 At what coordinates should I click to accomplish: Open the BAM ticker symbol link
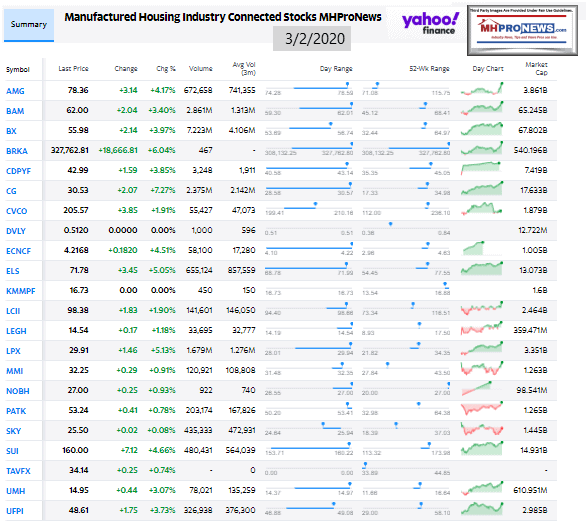(15, 111)
